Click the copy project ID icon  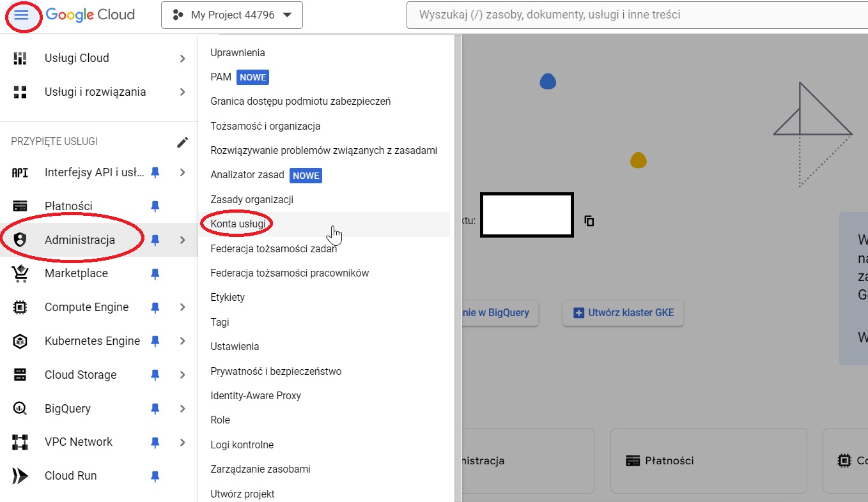[589, 220]
